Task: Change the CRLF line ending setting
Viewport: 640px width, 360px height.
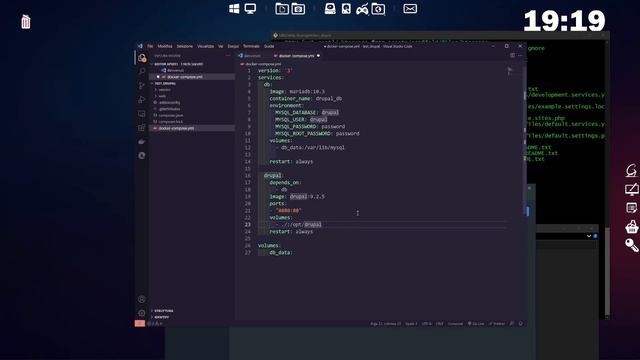Action: (439, 324)
